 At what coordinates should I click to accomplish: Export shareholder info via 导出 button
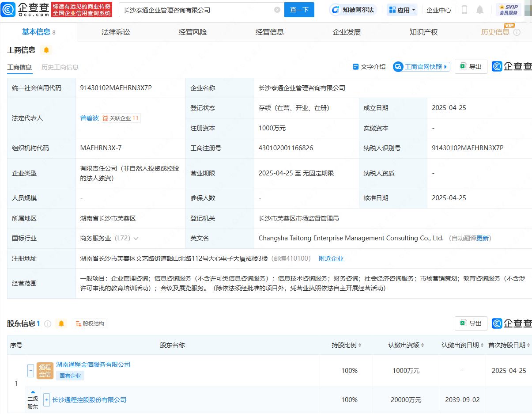[x=471, y=323]
